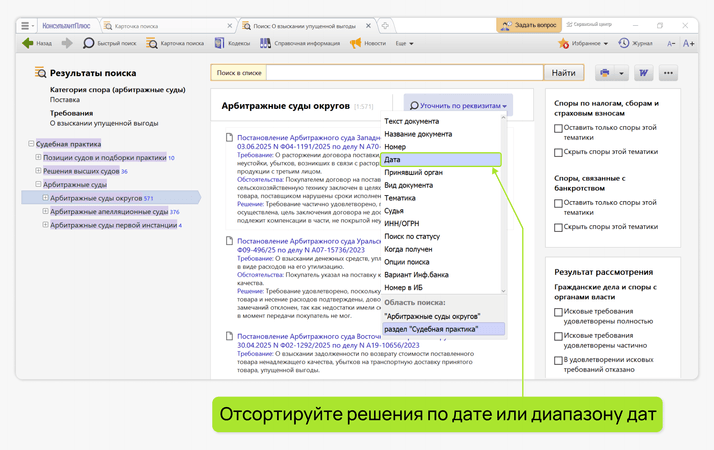Viewport: 714px width, 450px height.
Task: Click the print icon button
Action: 605,73
